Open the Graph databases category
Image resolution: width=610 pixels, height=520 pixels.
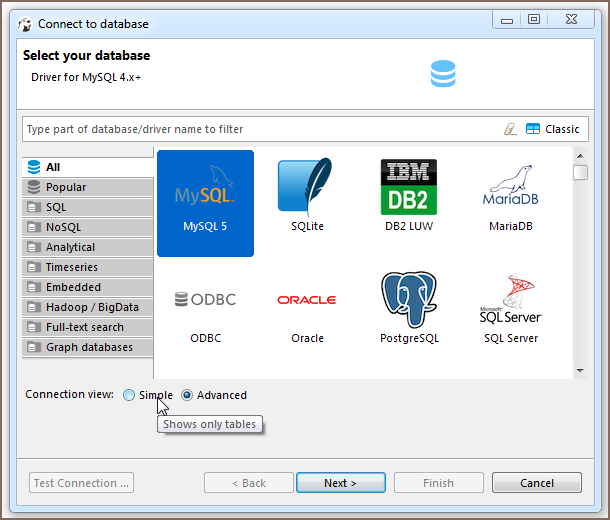point(89,347)
